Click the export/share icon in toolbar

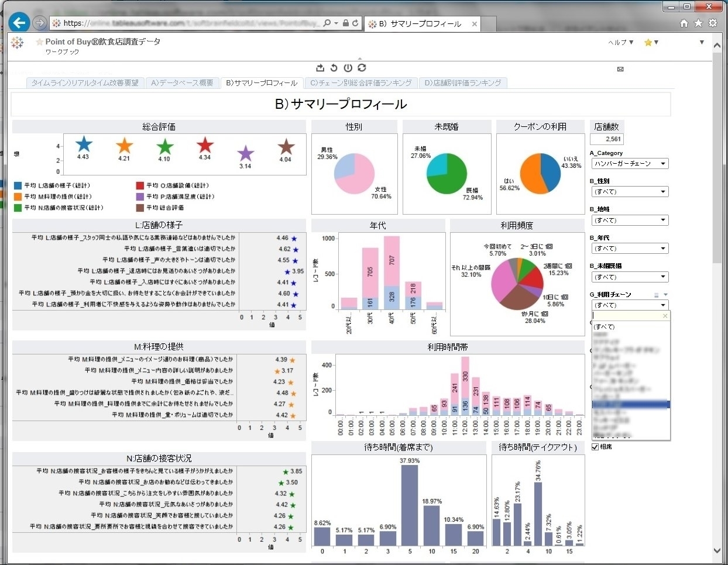tap(320, 68)
